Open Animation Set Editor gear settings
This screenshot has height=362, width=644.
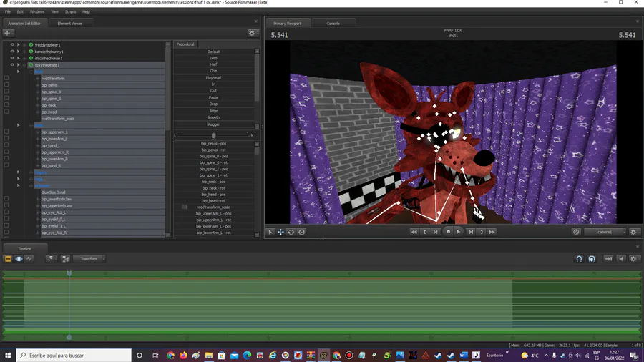click(252, 33)
